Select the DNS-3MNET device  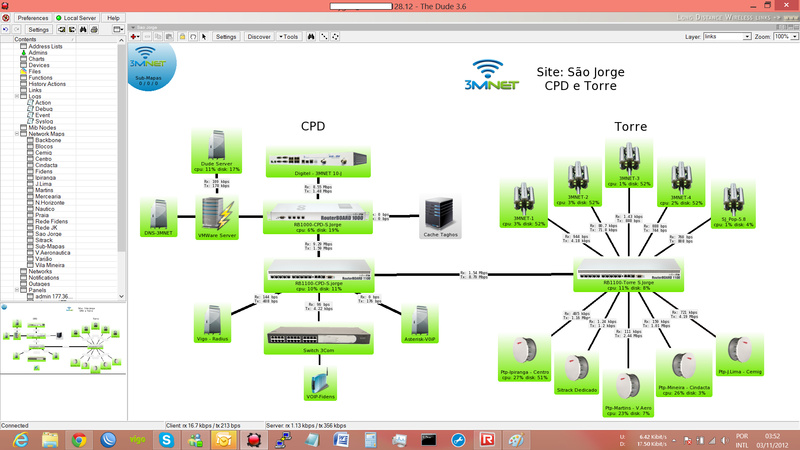pyautogui.click(x=159, y=217)
